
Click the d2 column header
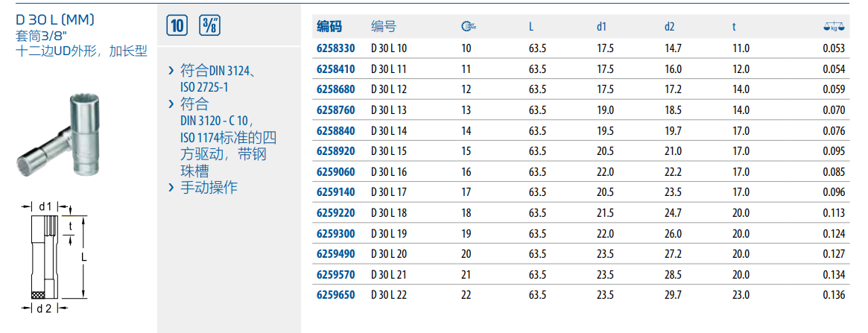click(669, 28)
